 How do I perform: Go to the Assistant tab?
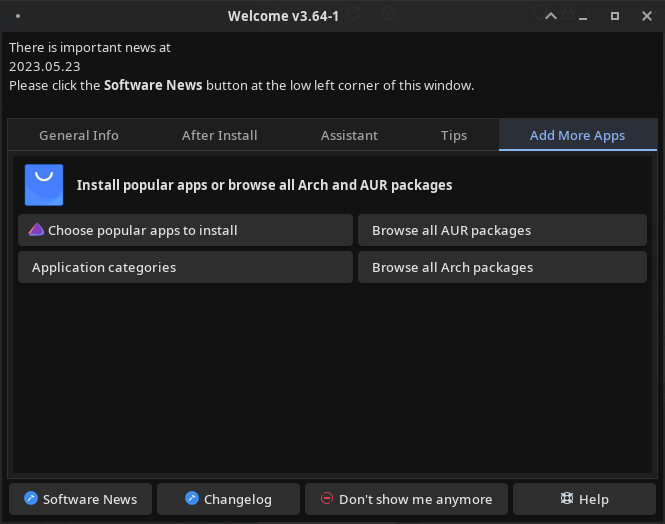click(x=349, y=136)
